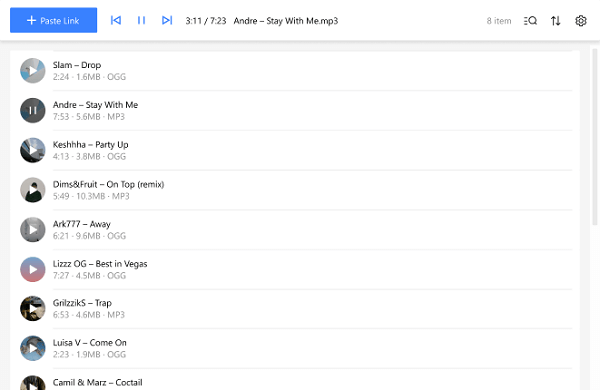Pause Andre – Stay With Me in list
Viewport: 600px width, 390px height.
click(x=33, y=111)
